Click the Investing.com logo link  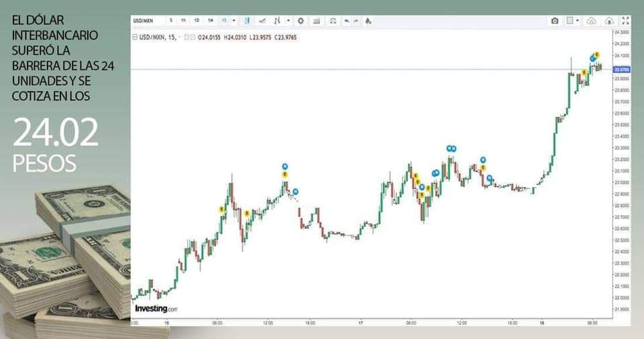pos(156,309)
